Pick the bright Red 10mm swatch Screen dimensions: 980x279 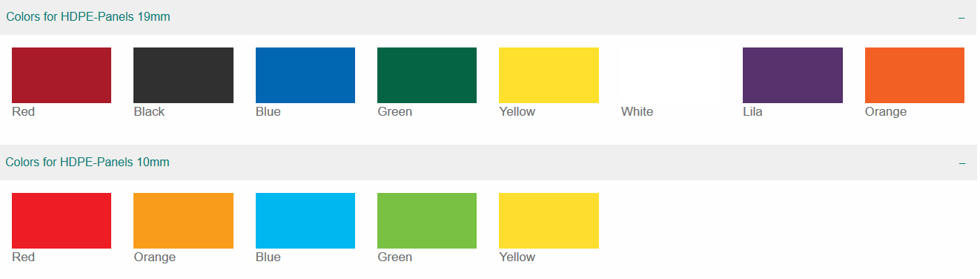[x=62, y=220]
